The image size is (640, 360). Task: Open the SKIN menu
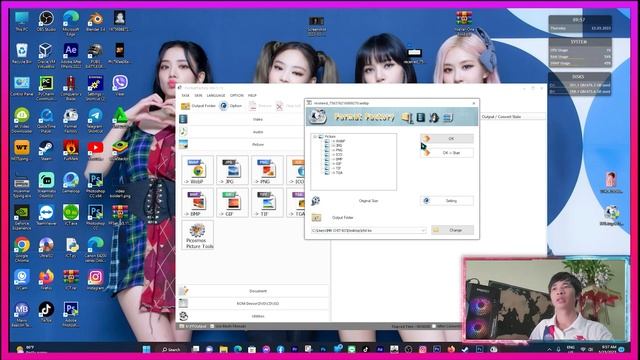coord(198,96)
